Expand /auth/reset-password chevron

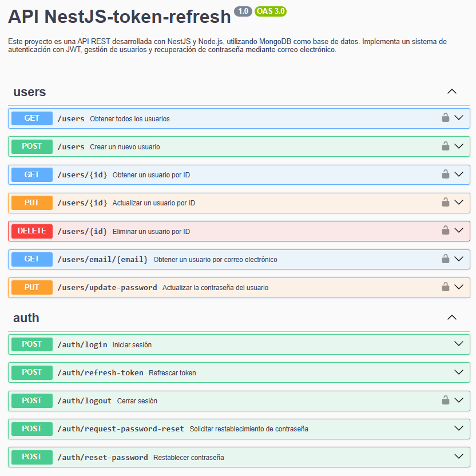459,457
